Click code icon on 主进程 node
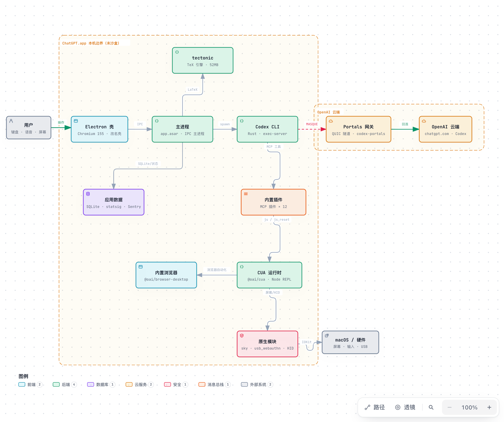Viewport: 504px width, 422px height. [157, 121]
